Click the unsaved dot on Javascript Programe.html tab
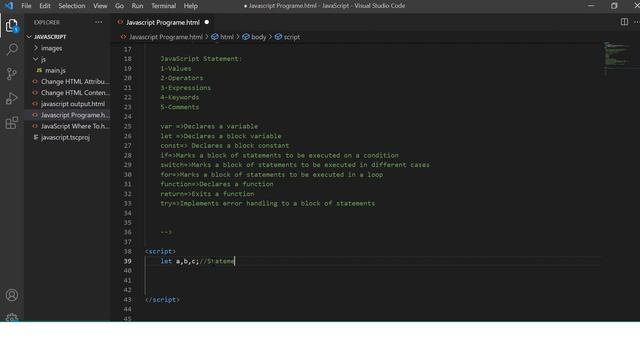 pos(207,22)
